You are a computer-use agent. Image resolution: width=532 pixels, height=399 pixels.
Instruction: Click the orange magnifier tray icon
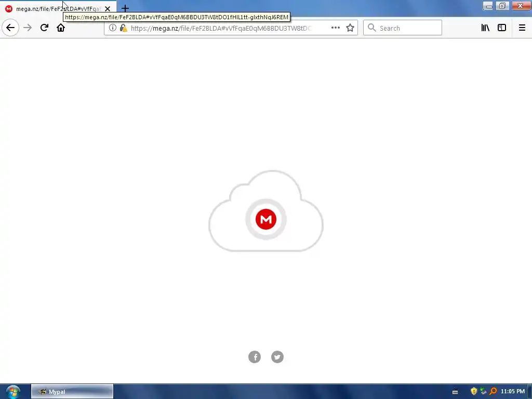tap(493, 391)
